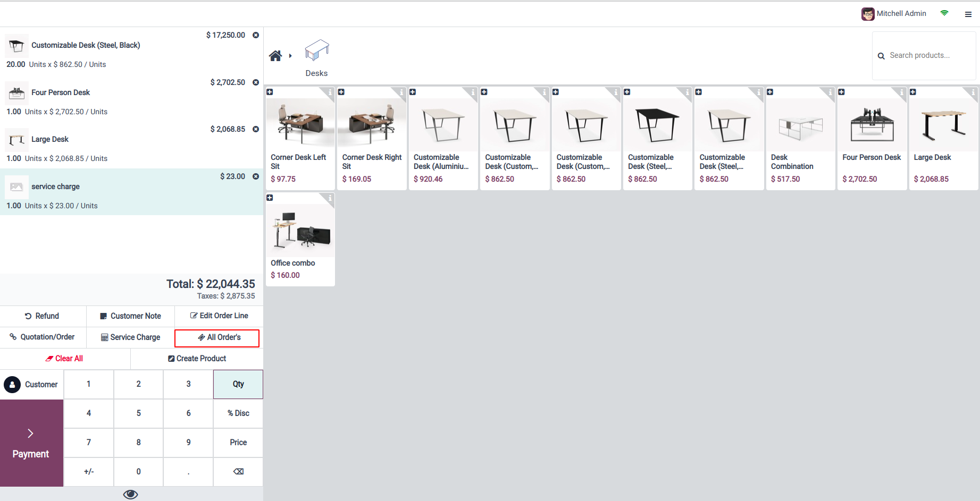Remove the Large Desk line from order

point(256,129)
